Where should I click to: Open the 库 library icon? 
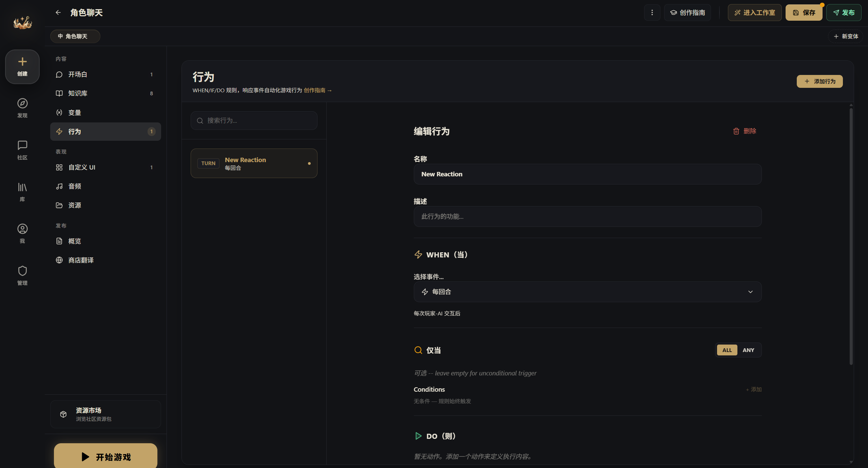point(22,187)
